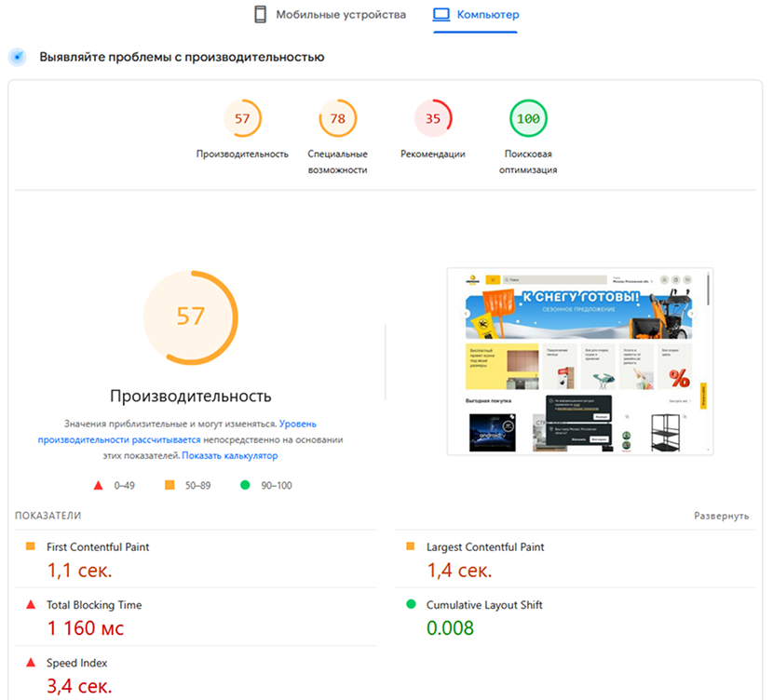Click the 1,1 сек. value
The image size is (773, 700).
click(79, 571)
